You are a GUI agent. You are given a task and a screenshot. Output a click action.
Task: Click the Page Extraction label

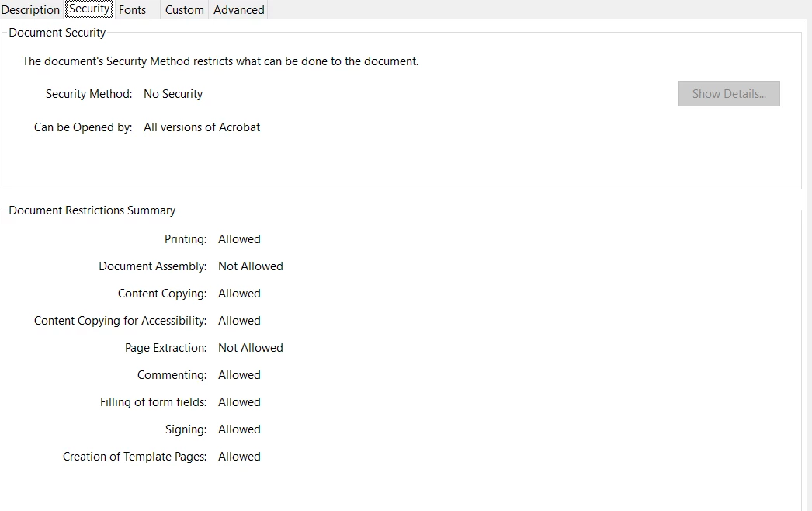pyautogui.click(x=166, y=348)
